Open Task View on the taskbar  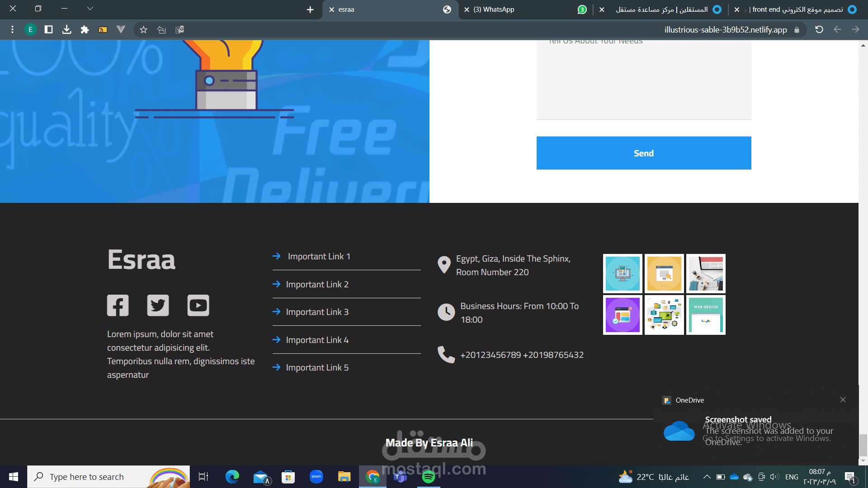(203, 477)
